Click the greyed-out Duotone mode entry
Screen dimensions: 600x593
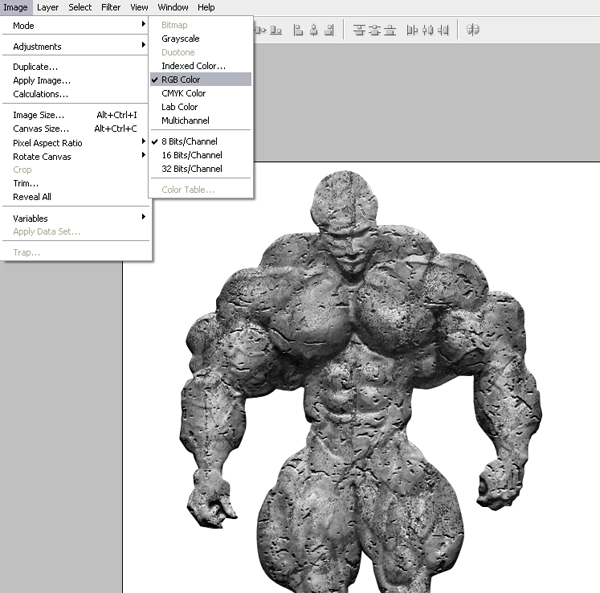click(x=201, y=52)
